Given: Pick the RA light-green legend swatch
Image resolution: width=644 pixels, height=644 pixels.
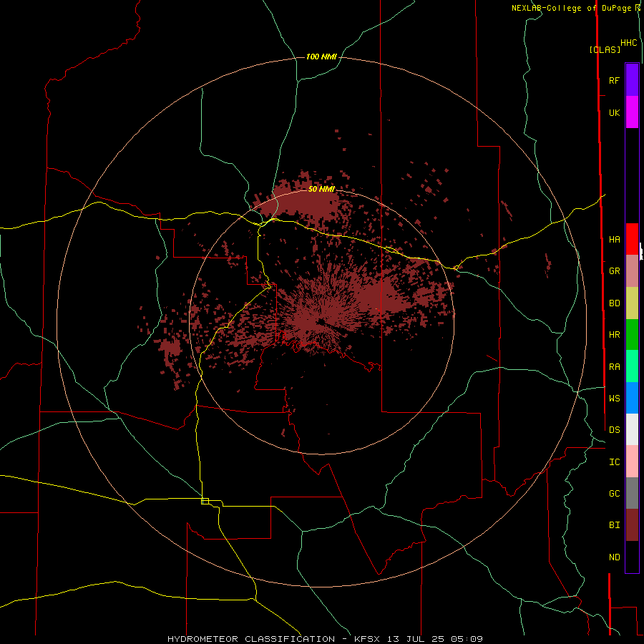Looking at the screenshot, I should coord(632,366).
